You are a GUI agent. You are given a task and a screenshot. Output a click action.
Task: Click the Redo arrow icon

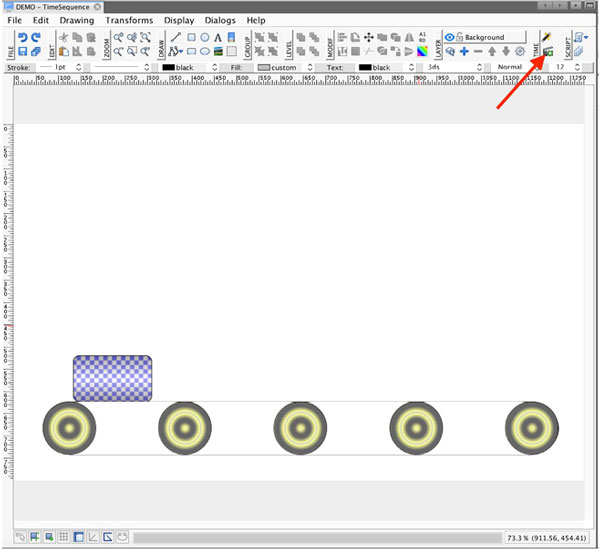[36, 37]
